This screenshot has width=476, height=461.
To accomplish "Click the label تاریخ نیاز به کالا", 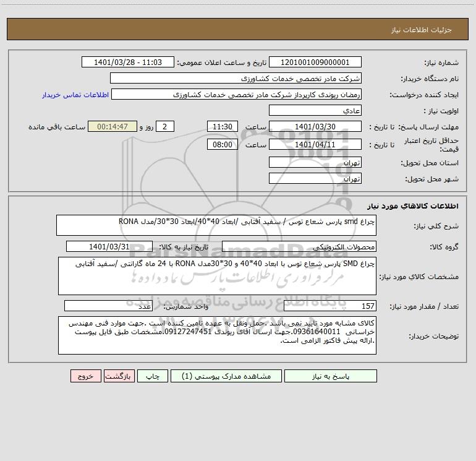I will tap(184, 247).
